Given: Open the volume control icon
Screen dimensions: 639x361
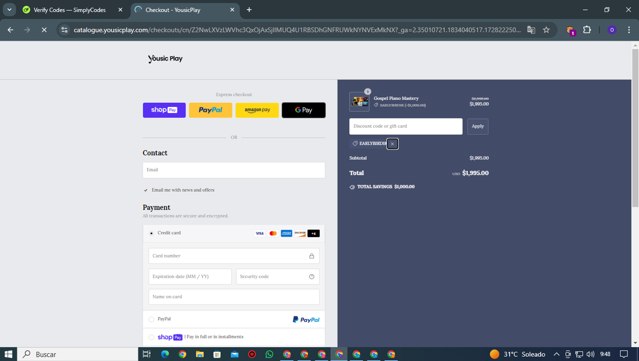Looking at the screenshot, I should (591, 354).
